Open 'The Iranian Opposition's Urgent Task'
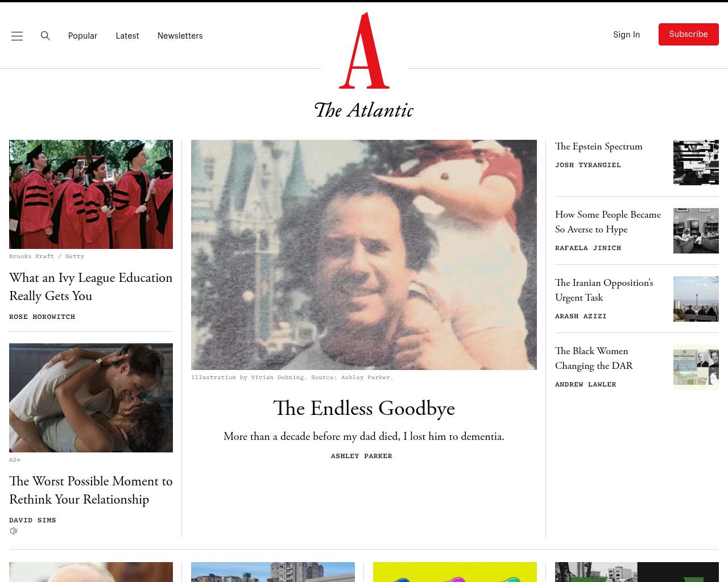 tap(604, 290)
